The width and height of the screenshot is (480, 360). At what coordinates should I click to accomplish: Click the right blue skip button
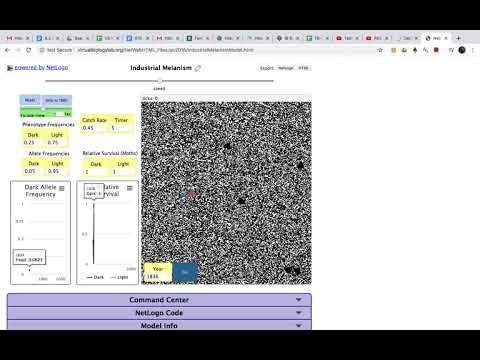[x=56, y=100]
